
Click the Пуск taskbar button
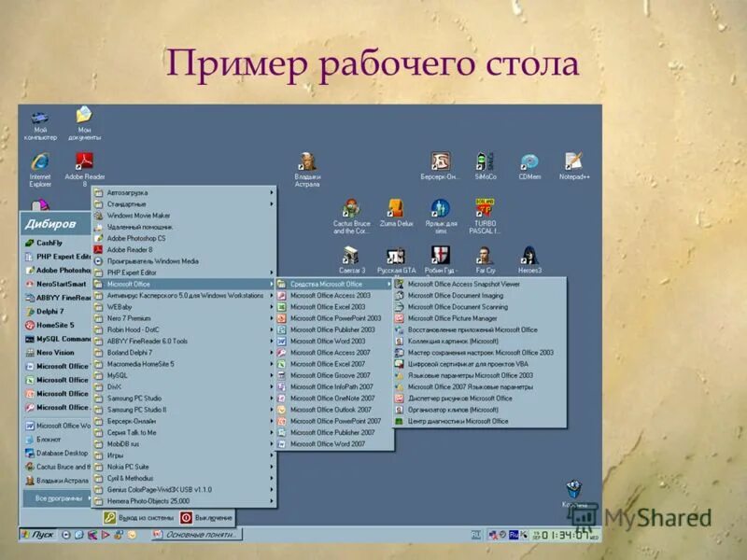[x=35, y=535]
